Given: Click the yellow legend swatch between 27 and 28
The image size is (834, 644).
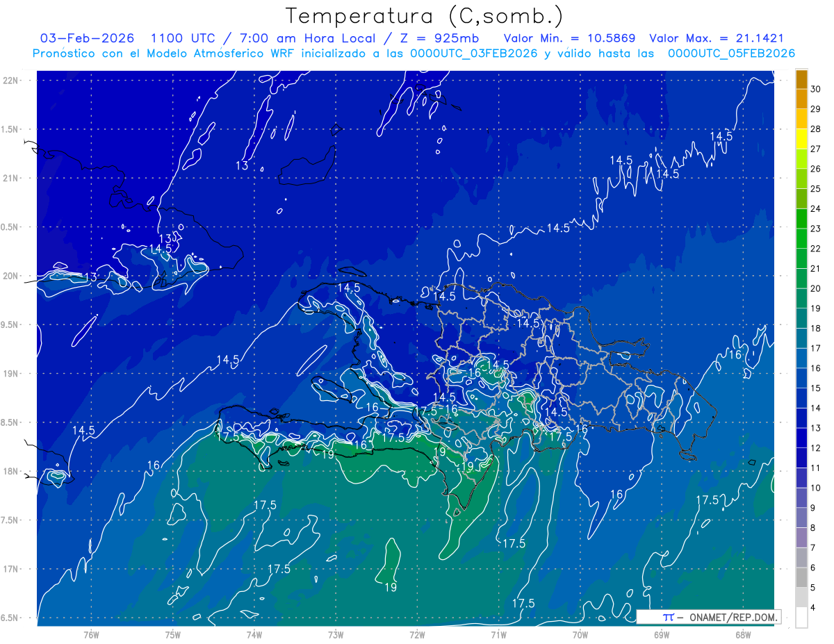Looking at the screenshot, I should coord(801,139).
